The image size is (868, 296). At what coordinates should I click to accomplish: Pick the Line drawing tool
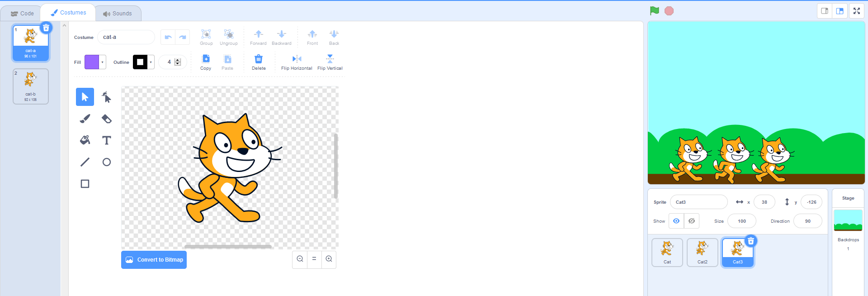85,162
